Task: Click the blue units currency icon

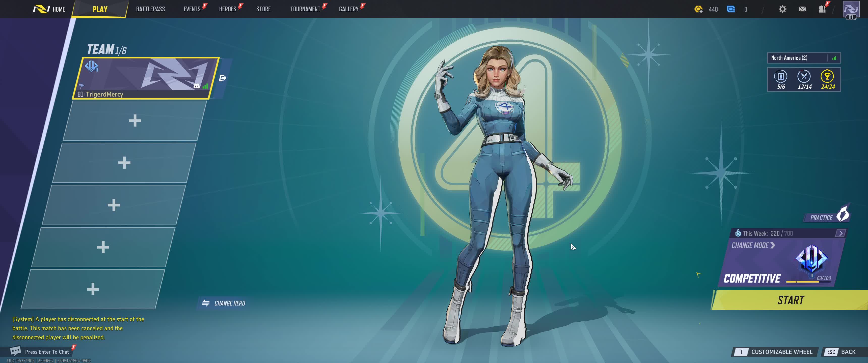Action: pos(730,9)
